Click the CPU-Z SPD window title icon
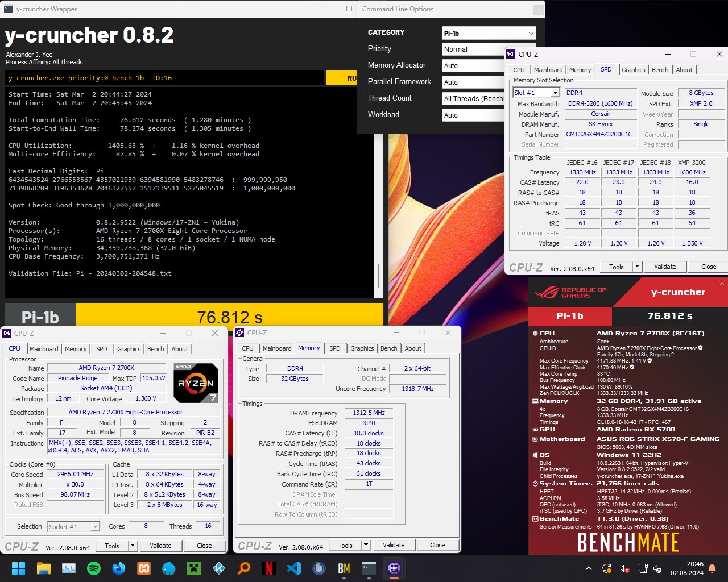Screen dimensions: 728x582 (x=510, y=54)
